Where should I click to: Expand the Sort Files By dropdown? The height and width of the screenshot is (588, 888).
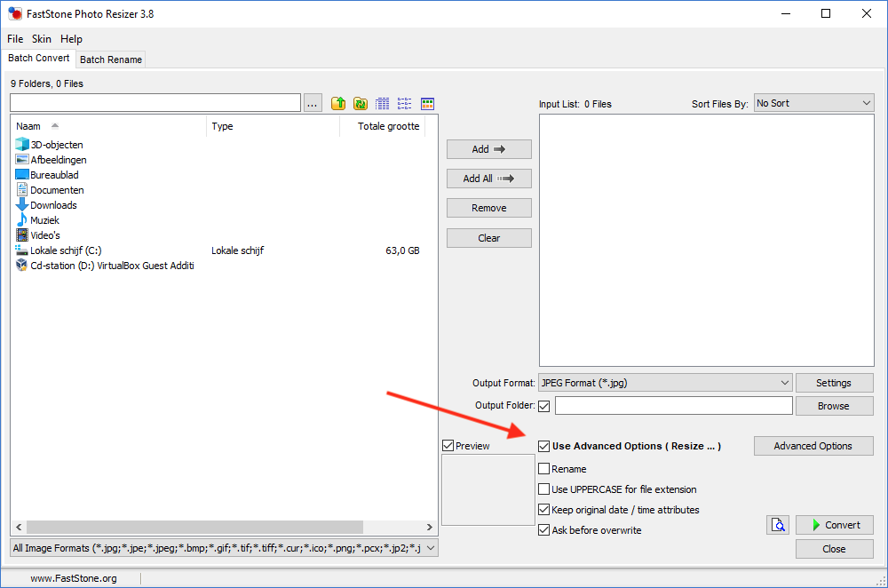click(813, 104)
